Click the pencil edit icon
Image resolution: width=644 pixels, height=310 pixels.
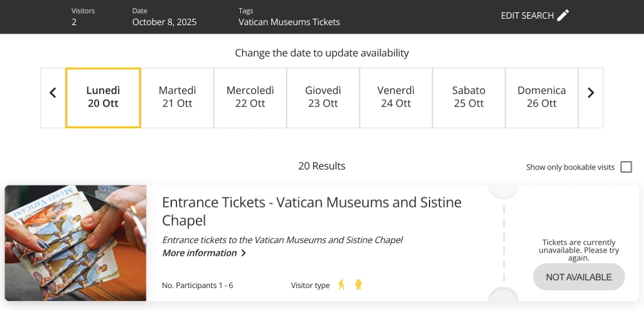point(563,15)
